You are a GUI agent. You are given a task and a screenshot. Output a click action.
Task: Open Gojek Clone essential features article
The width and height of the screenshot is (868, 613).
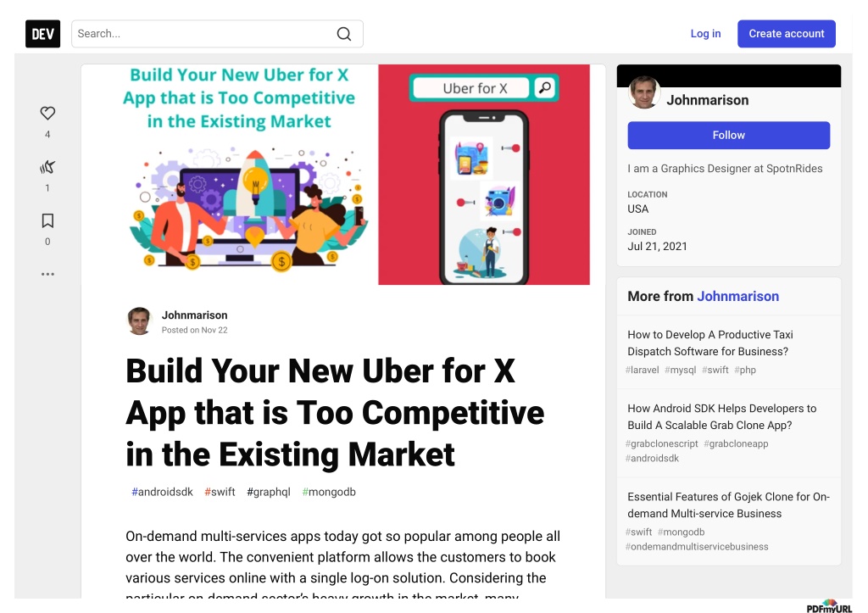pyautogui.click(x=728, y=505)
